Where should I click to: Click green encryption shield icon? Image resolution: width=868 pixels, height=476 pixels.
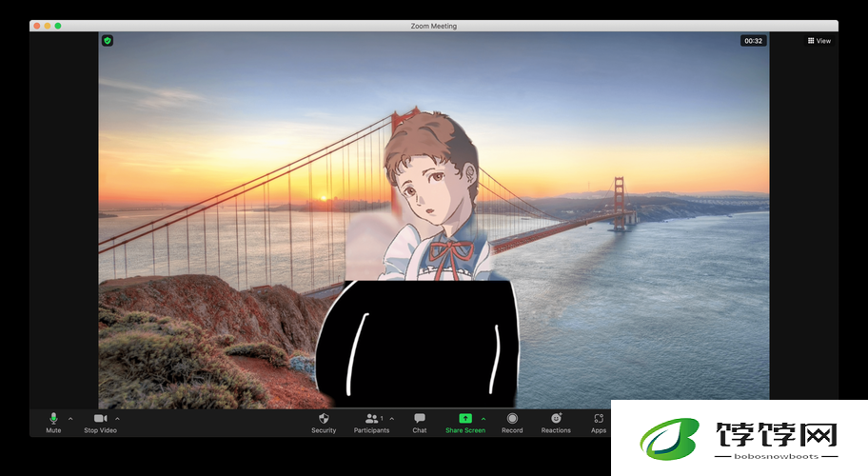click(x=108, y=40)
